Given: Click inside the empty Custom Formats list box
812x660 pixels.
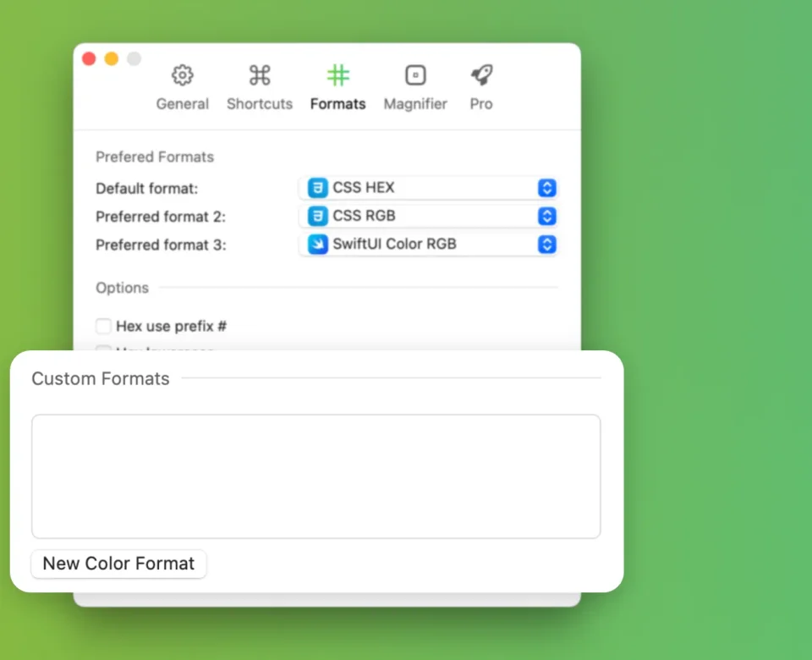Looking at the screenshot, I should (315, 476).
